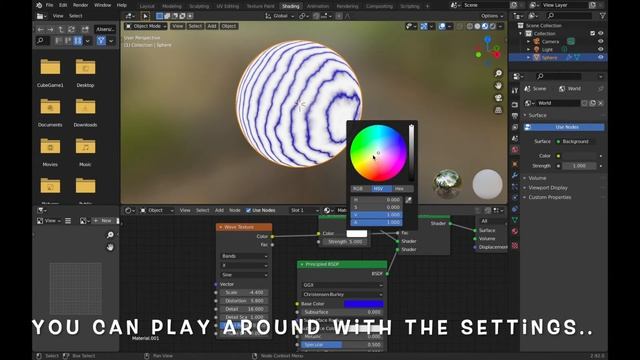Screen dimensions: 640x360
Task: Expand the Viewport Display panel
Action: (x=547, y=188)
